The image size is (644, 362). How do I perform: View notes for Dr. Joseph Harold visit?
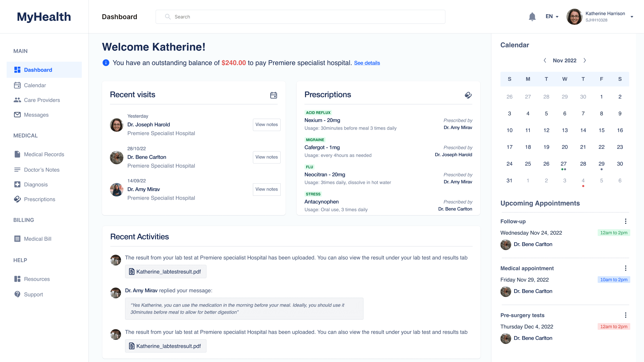[267, 124]
